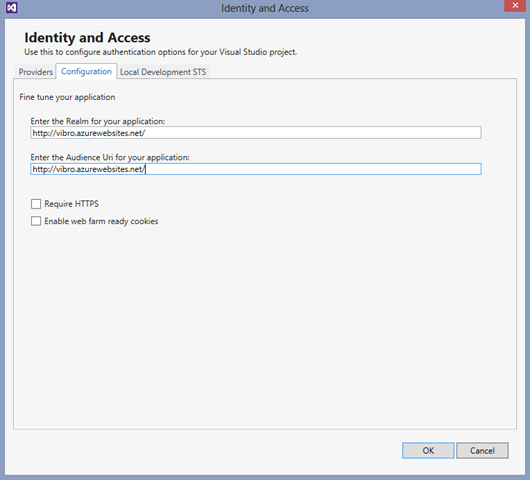Click the 'Identity and Access' bold heading
Image resolution: width=530 pixels, height=480 pixels.
[87, 38]
